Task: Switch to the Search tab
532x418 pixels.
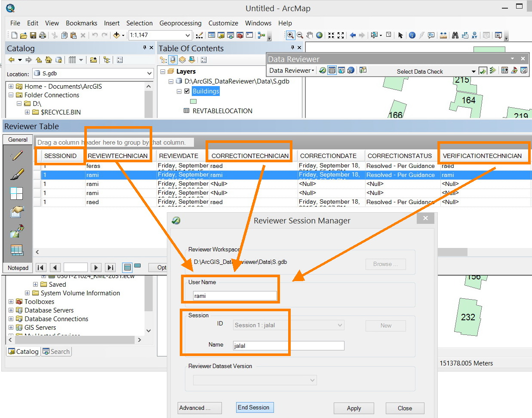Action: [x=56, y=352]
